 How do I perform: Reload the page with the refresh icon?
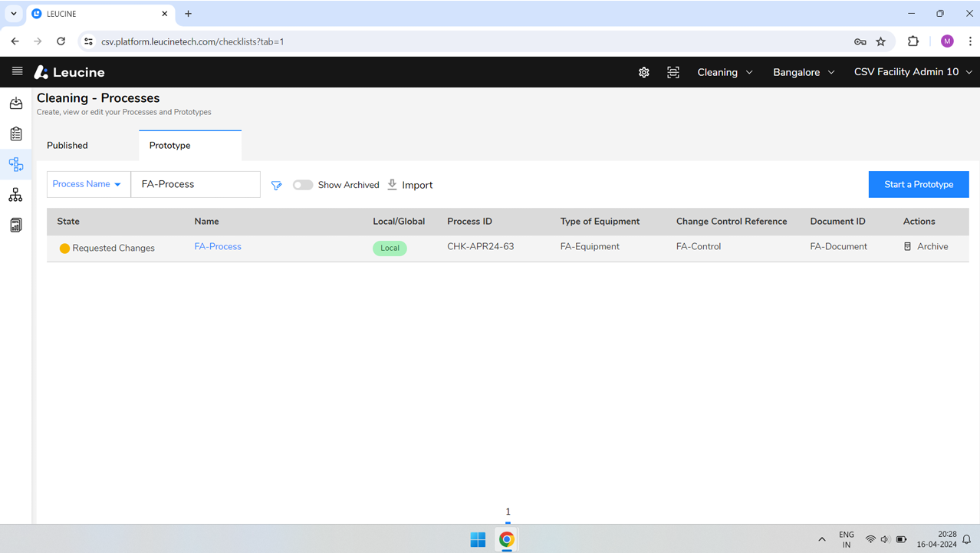point(61,41)
